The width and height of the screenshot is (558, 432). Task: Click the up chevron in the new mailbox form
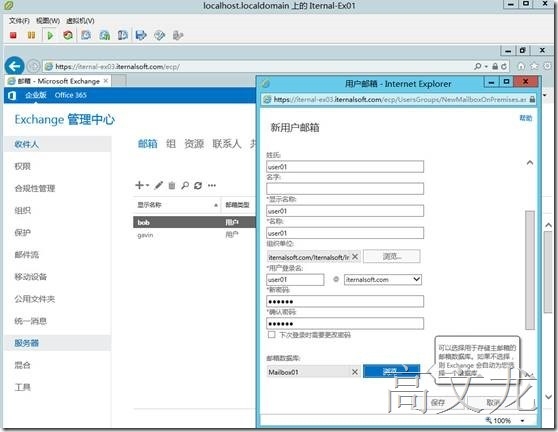point(530,163)
